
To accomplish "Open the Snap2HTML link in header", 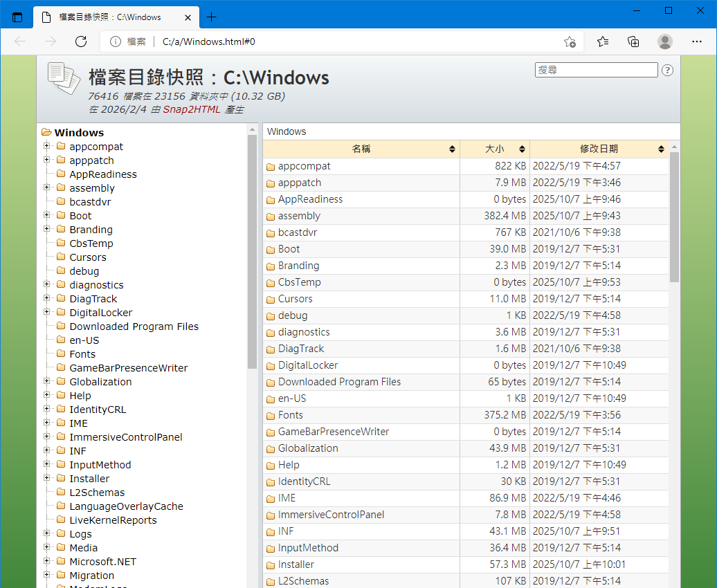I will point(191,109).
